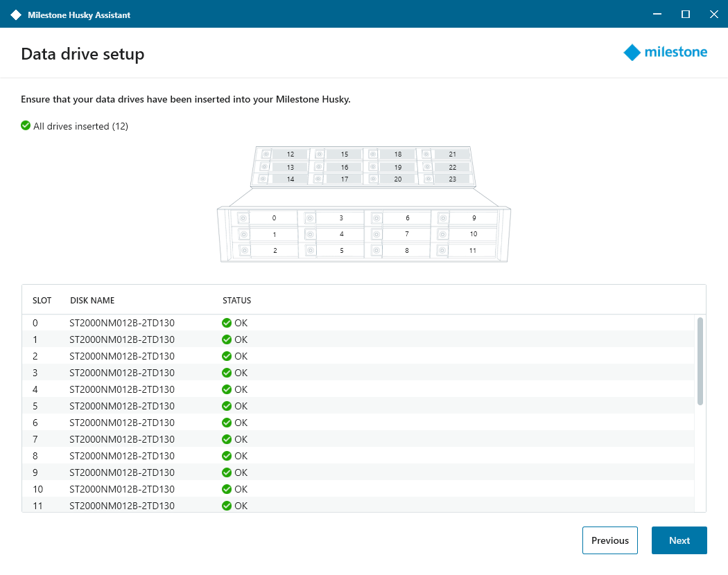Image resolution: width=728 pixels, height=575 pixels.
Task: Click the number 22 bay label in diagram
Action: (453, 167)
